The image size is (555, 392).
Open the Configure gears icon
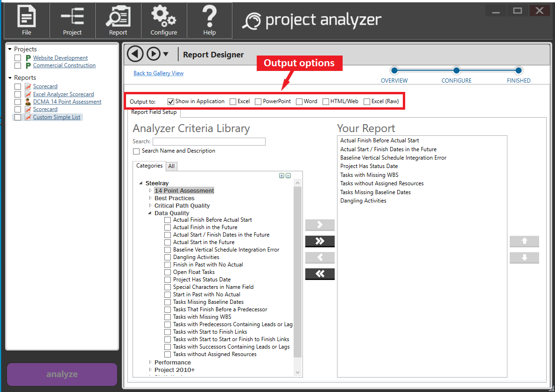[164, 20]
